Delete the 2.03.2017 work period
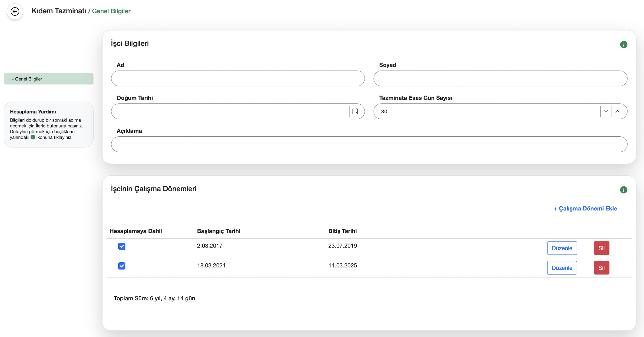The image size is (644, 337). [x=601, y=248]
